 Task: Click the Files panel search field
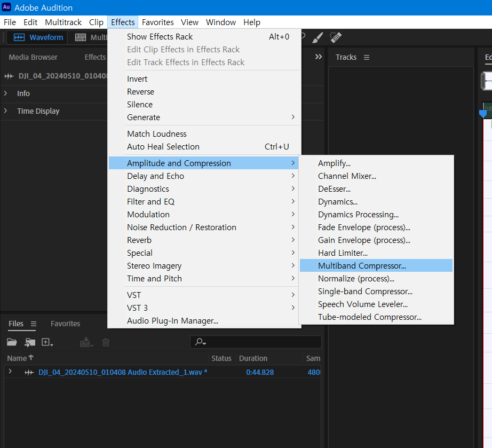coord(256,342)
